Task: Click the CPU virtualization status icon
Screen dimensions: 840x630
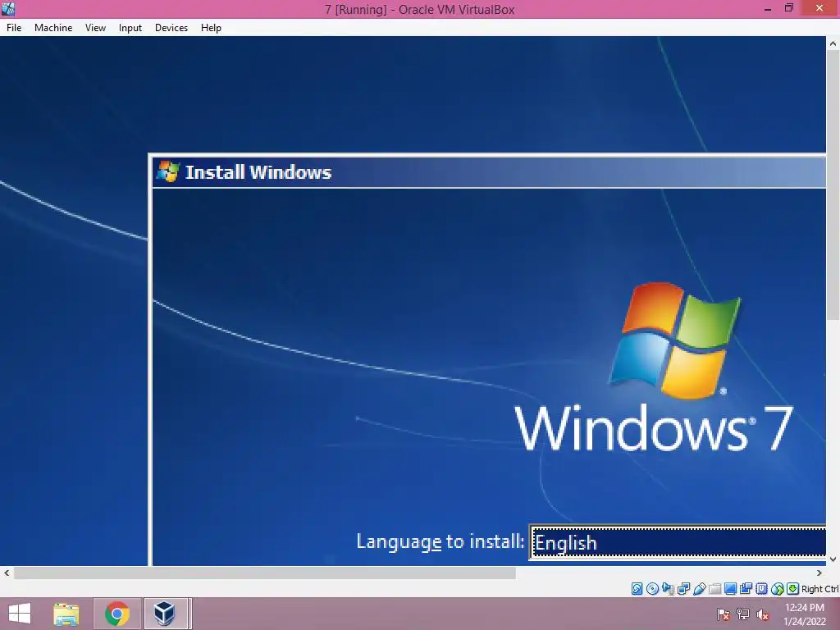Action: (x=762, y=589)
